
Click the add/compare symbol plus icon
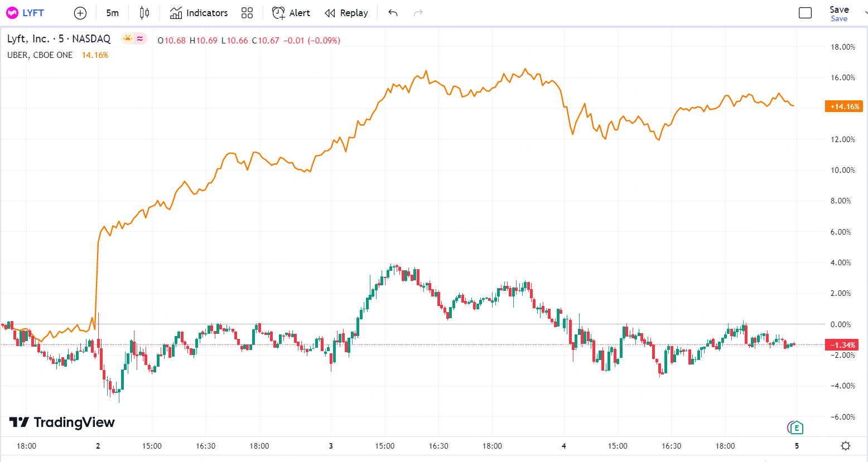[80, 13]
